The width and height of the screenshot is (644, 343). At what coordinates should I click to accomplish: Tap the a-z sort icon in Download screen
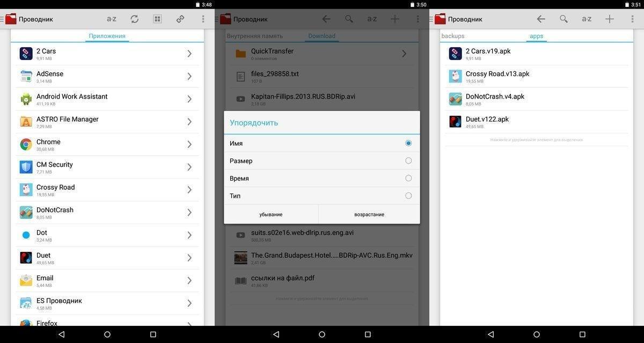372,19
